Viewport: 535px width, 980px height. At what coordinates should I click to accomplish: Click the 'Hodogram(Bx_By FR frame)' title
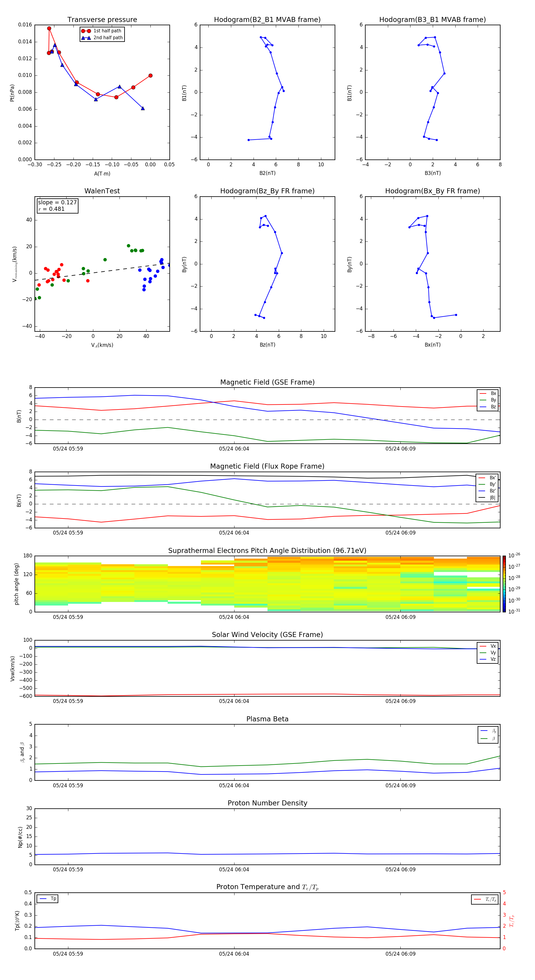[x=432, y=191]
